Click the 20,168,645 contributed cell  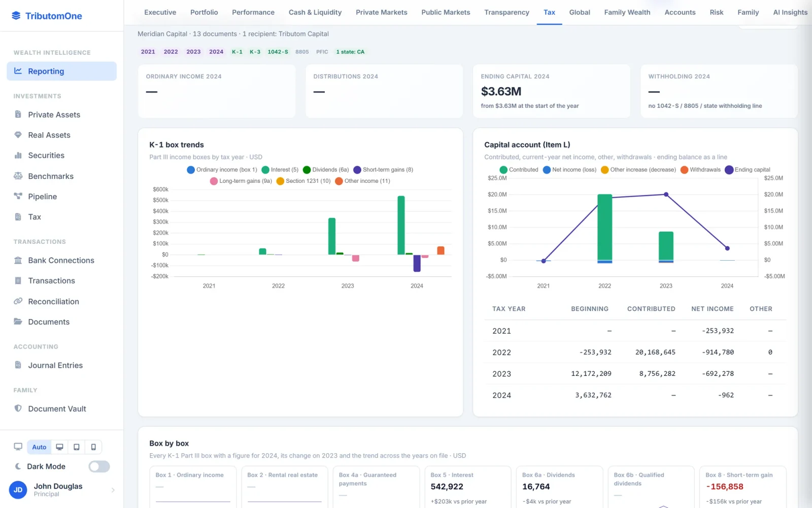click(x=655, y=352)
